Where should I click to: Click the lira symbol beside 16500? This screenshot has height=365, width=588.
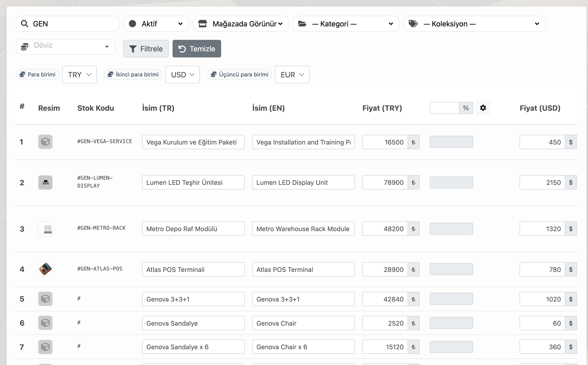point(413,142)
